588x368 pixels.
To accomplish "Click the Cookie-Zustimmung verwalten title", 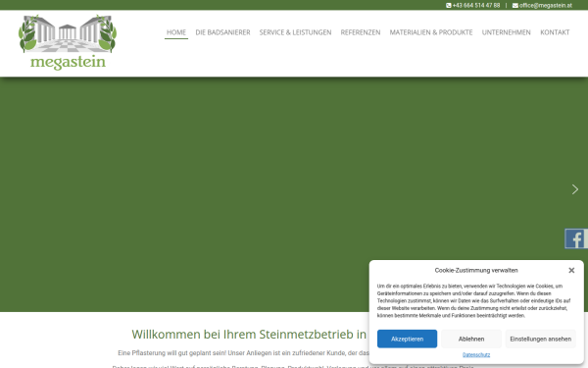I will click(x=476, y=271).
